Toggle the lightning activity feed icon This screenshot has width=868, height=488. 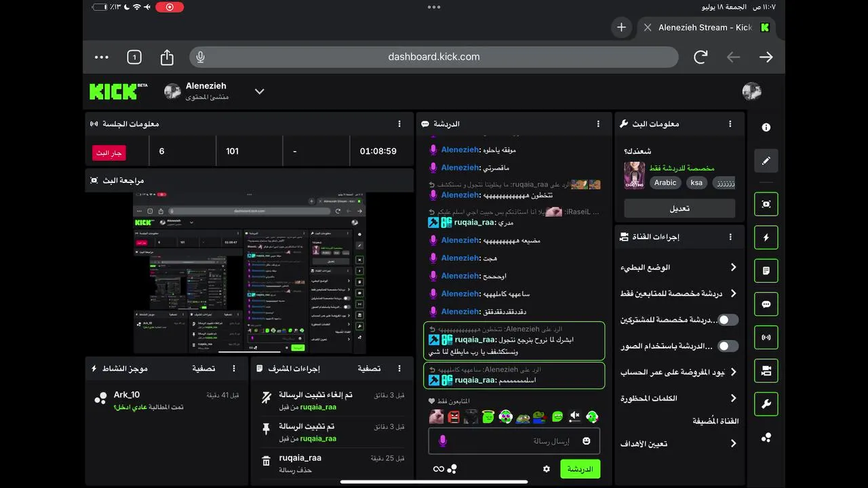tap(766, 237)
